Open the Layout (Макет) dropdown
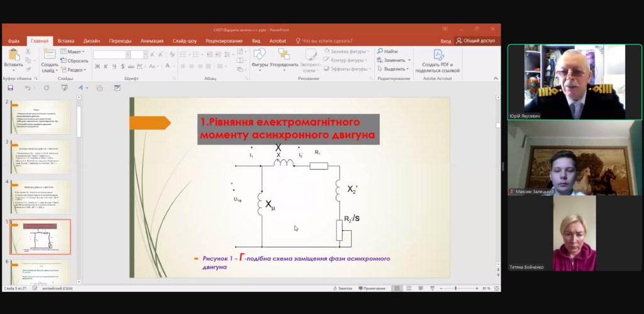644x314 pixels. [x=72, y=52]
